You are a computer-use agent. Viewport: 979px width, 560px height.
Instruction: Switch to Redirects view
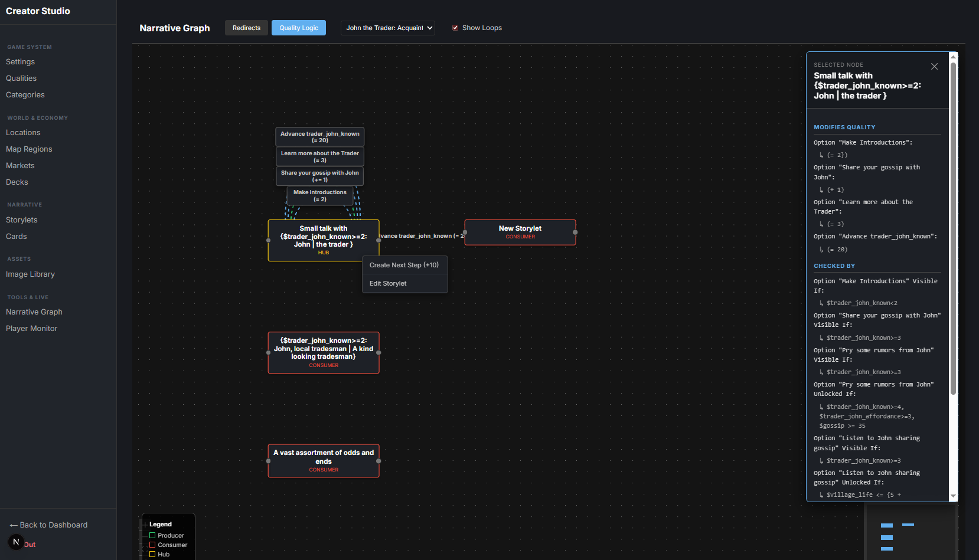246,28
